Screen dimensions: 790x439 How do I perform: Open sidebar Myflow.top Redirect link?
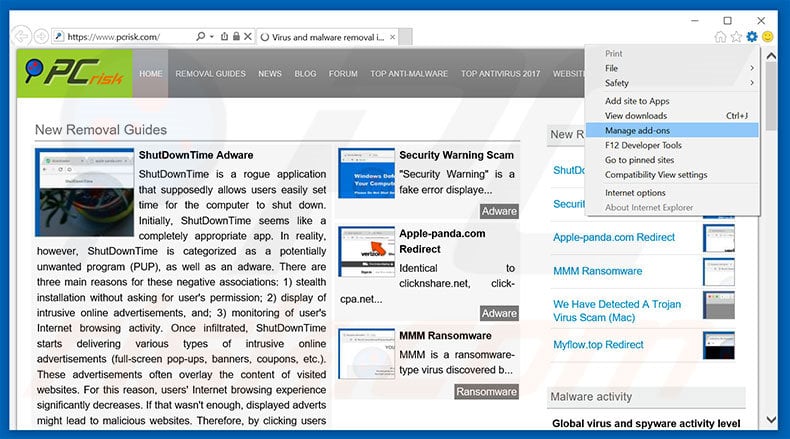coord(598,345)
